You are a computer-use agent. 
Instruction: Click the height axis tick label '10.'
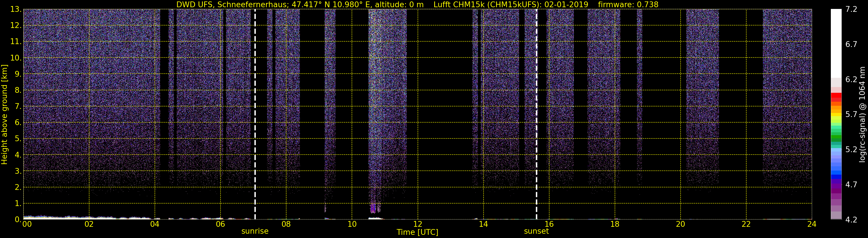tap(16, 58)
